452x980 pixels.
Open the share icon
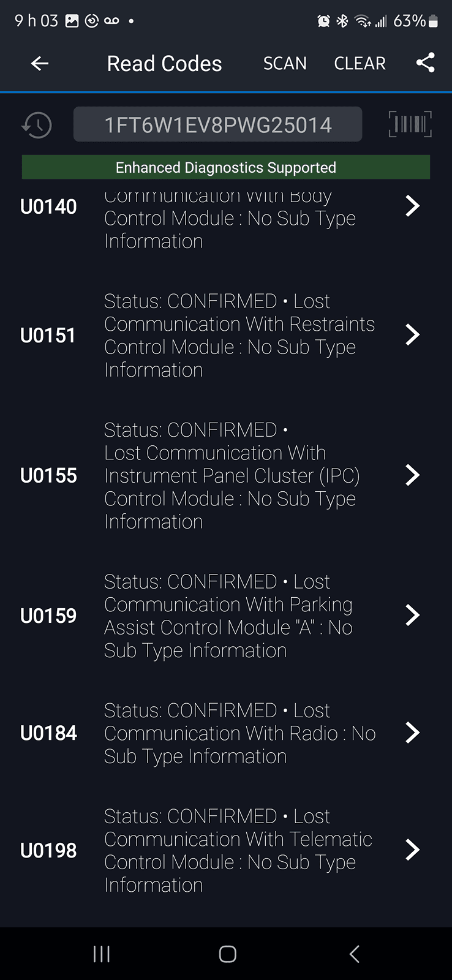tap(425, 62)
